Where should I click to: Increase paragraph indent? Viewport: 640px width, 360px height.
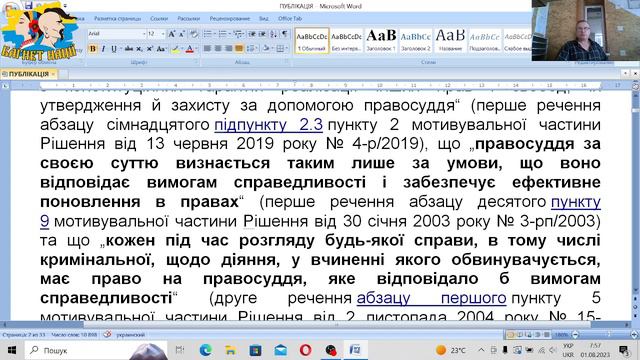click(x=262, y=34)
